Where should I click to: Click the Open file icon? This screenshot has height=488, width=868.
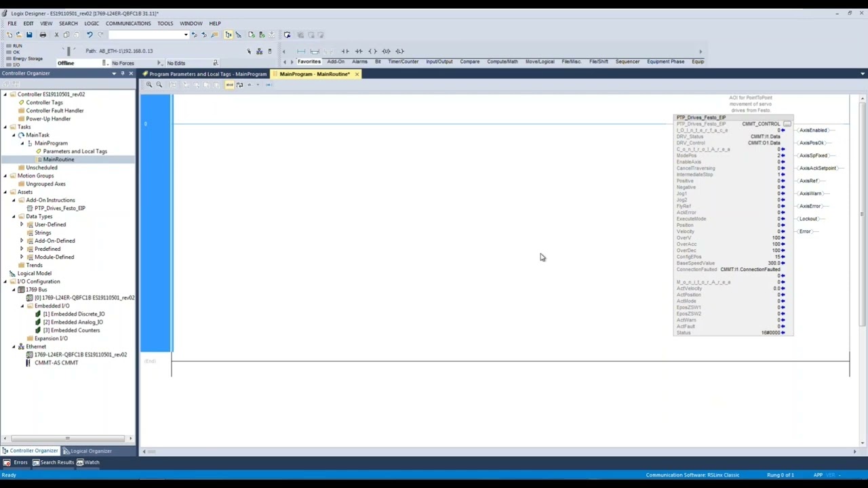point(19,35)
